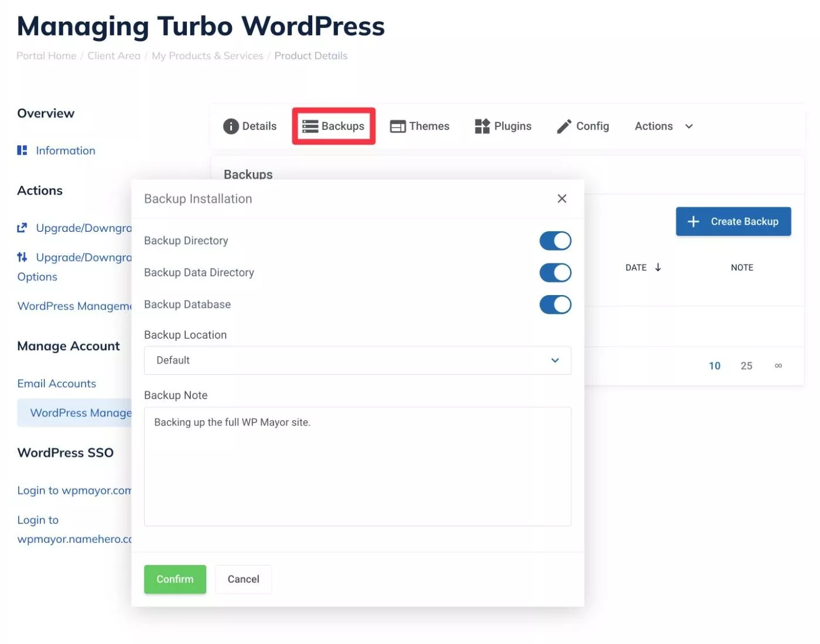Click Login to wpmayor.namehero link
Viewport: 820px width, 644px height.
click(74, 529)
